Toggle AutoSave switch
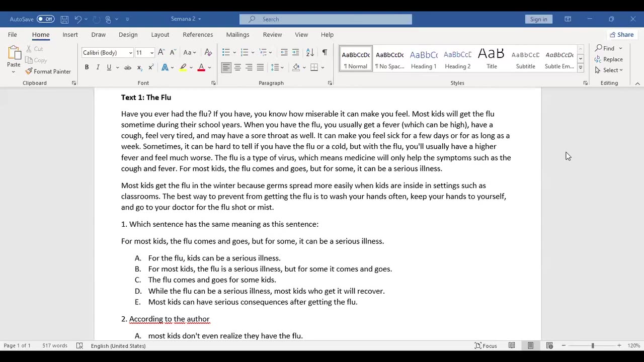Image resolution: width=644 pixels, height=362 pixels. (45, 19)
